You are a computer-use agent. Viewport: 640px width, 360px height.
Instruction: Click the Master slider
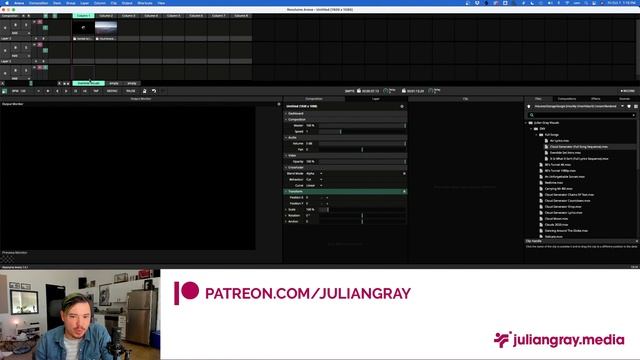coord(362,126)
